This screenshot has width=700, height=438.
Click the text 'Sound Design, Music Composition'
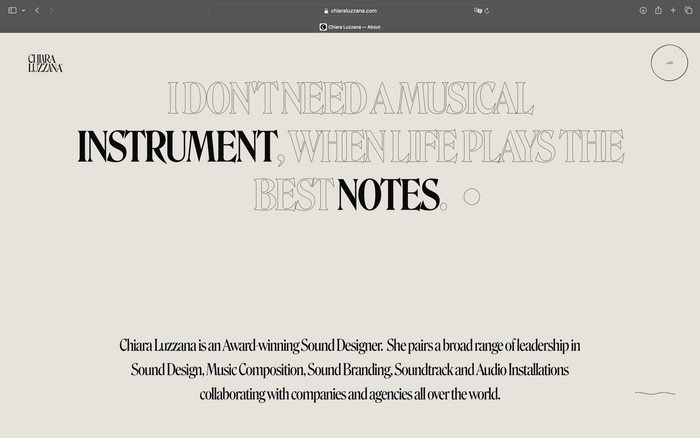click(217, 370)
